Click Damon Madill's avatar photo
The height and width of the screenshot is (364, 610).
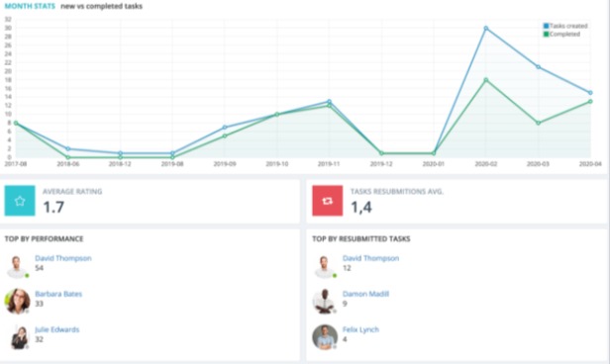pos(324,302)
